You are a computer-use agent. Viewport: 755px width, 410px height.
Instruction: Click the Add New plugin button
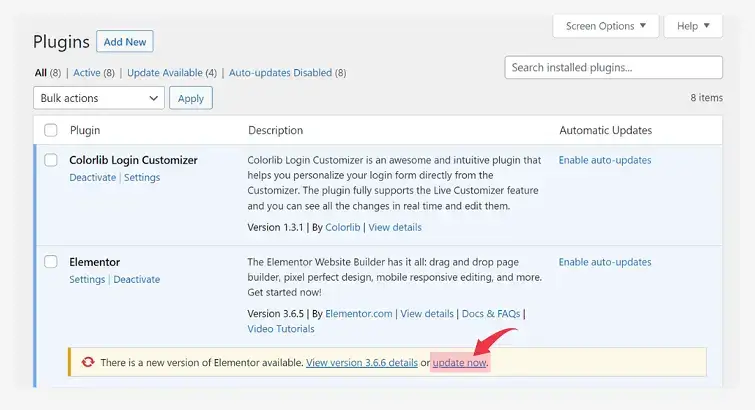point(125,41)
